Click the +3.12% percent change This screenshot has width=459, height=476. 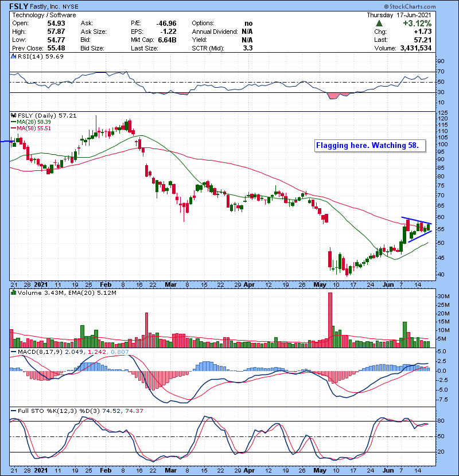(417, 24)
